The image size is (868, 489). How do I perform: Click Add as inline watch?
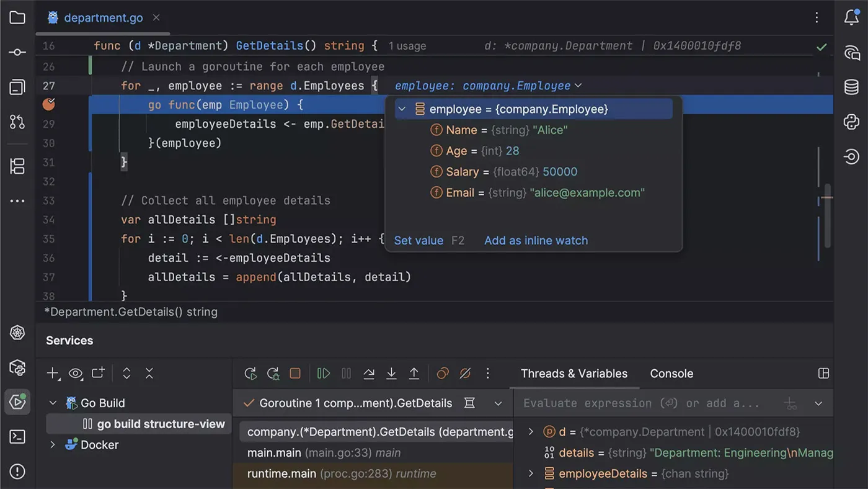pyautogui.click(x=536, y=241)
